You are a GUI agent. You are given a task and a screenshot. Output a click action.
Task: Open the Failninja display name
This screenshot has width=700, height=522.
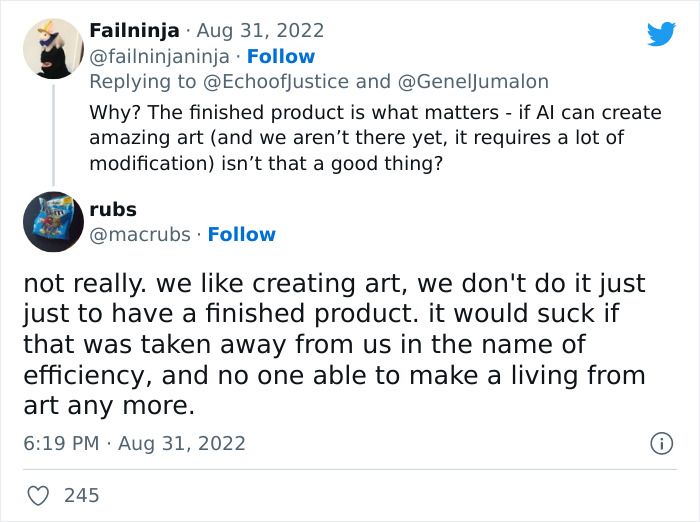134,32
